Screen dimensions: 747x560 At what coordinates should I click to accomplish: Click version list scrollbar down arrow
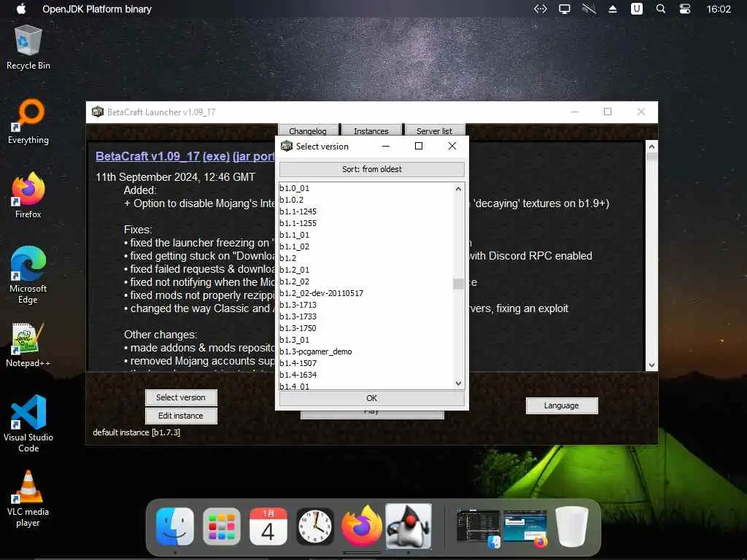[458, 384]
